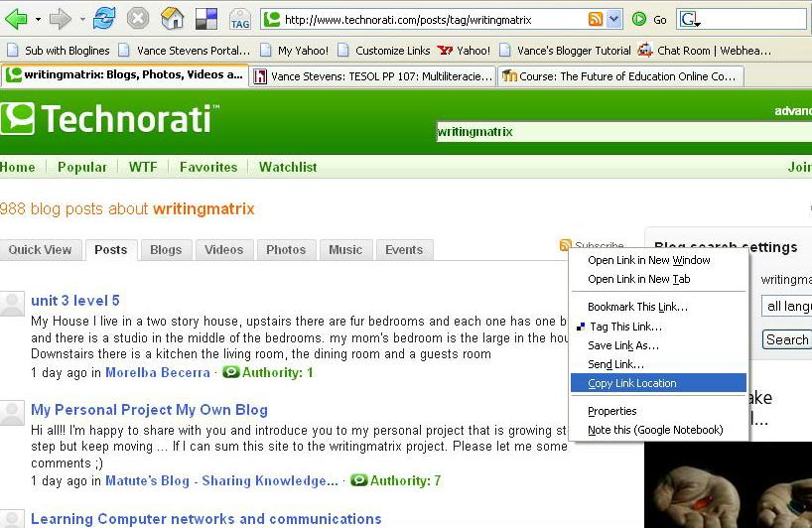
Task: Open the My Yahoo! bookmark
Action: point(294,51)
